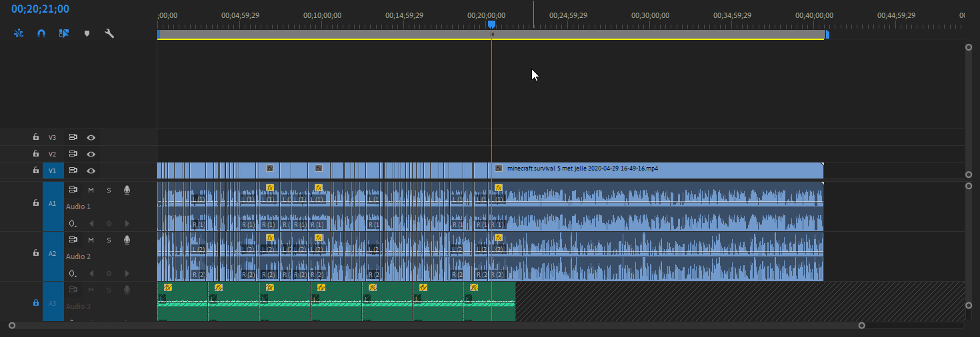Toggle the nest sequences insert mode icon
980x337 pixels.
coord(19,33)
